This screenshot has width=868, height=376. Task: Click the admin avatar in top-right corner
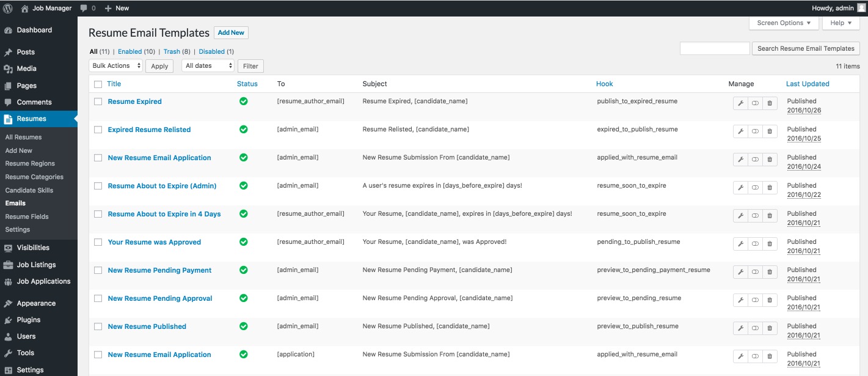coord(861,8)
